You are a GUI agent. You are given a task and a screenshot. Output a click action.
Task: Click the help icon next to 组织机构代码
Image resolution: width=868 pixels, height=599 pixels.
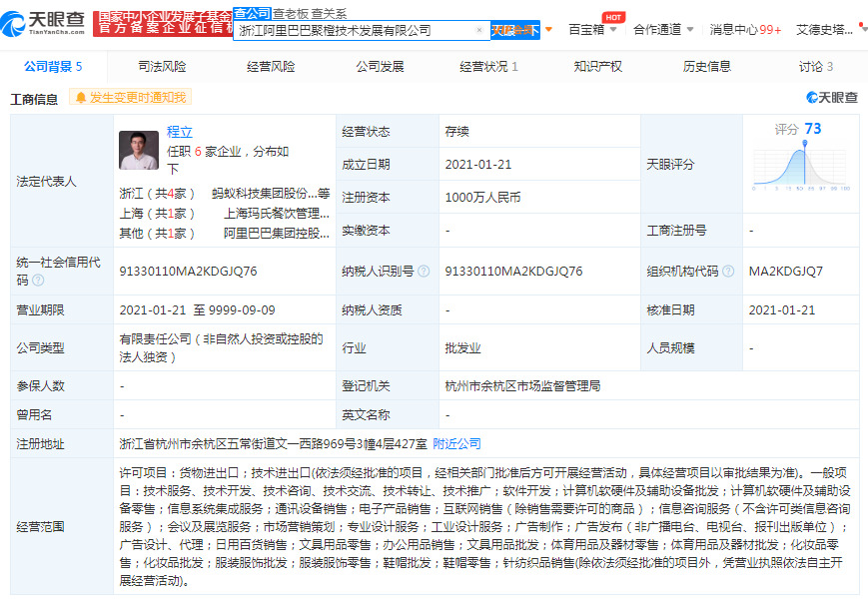pos(728,271)
